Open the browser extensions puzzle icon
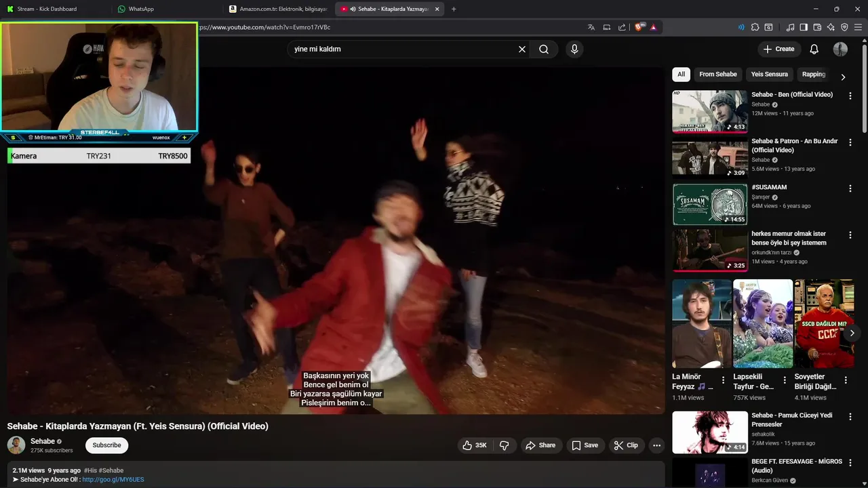This screenshot has height=488, width=868. 755,27
